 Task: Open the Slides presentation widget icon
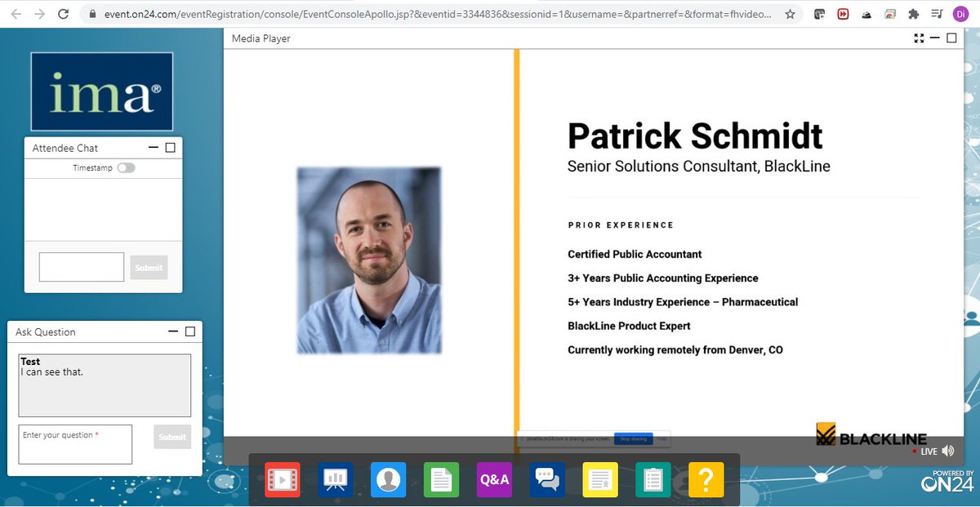point(336,480)
